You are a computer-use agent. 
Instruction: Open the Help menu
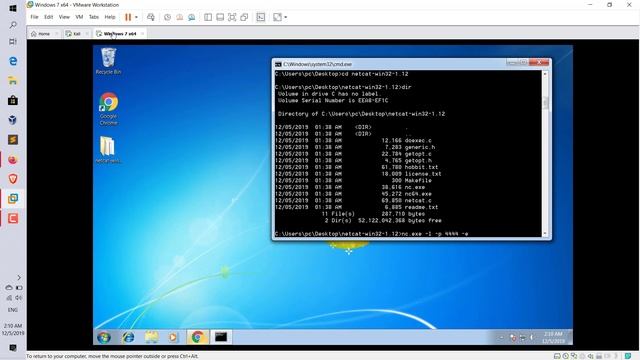(x=110, y=17)
